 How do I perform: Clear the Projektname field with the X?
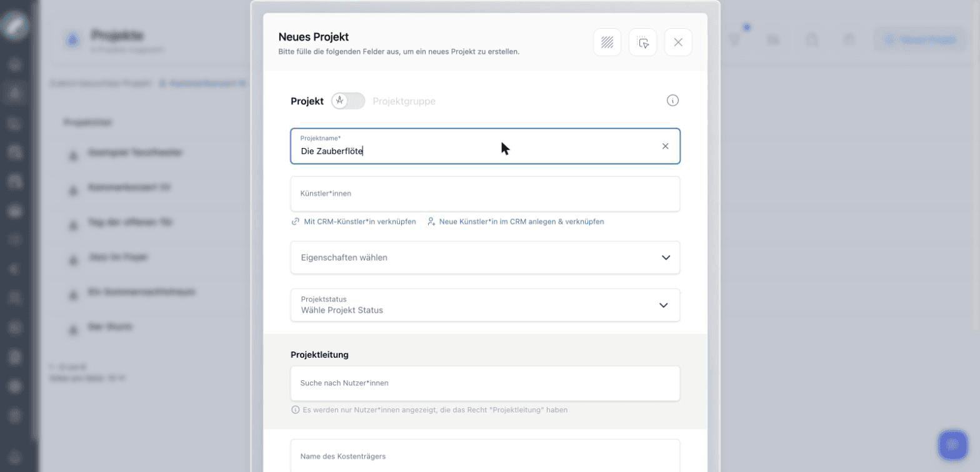(x=665, y=146)
